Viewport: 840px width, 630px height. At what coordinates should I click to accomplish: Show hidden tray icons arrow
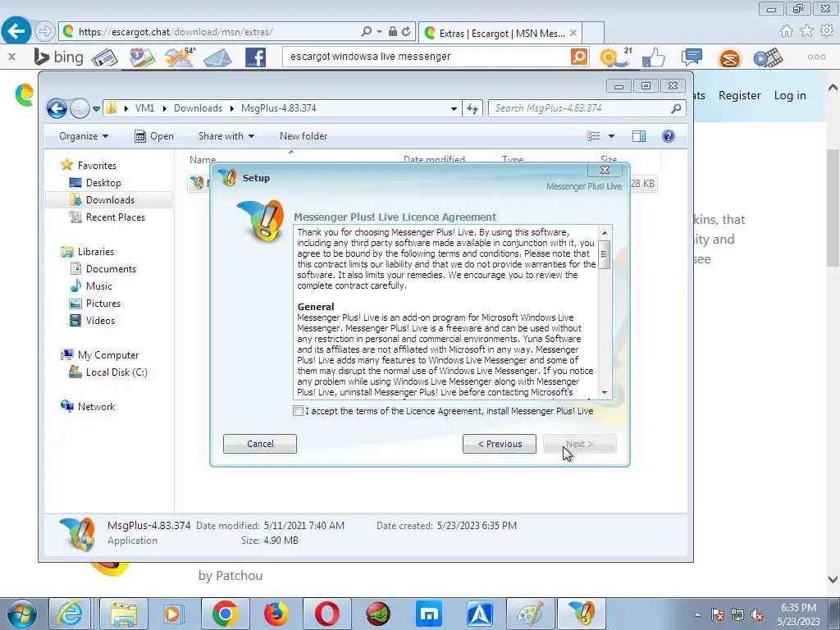[697, 615]
